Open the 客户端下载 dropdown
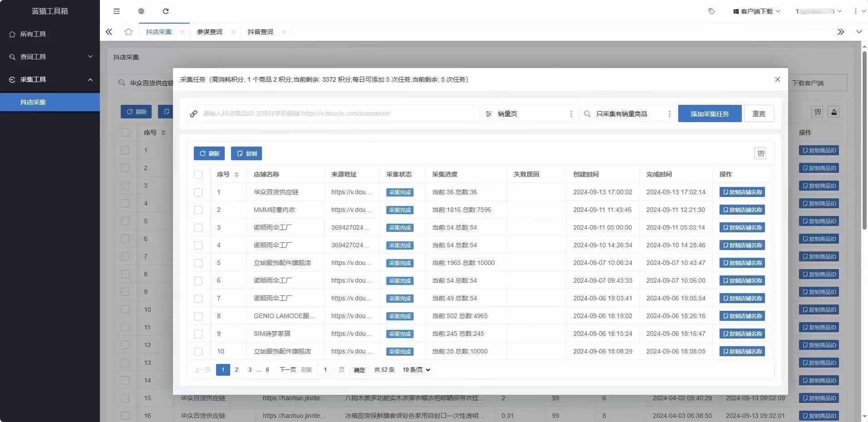The width and height of the screenshot is (868, 422). pyautogui.click(x=756, y=11)
